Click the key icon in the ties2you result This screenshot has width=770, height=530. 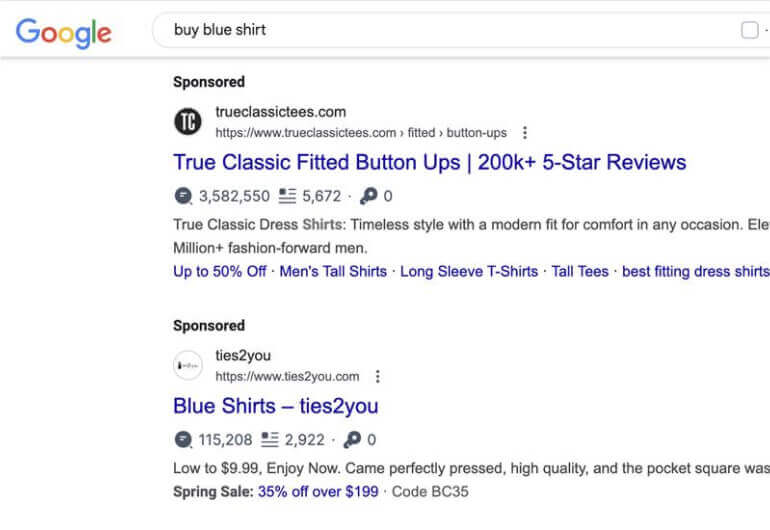click(353, 440)
